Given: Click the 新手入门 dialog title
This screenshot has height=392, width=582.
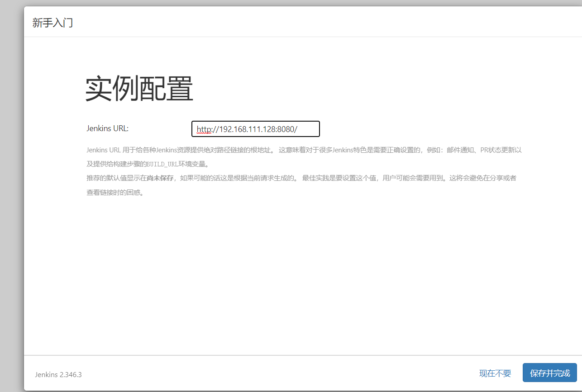Looking at the screenshot, I should coord(52,23).
